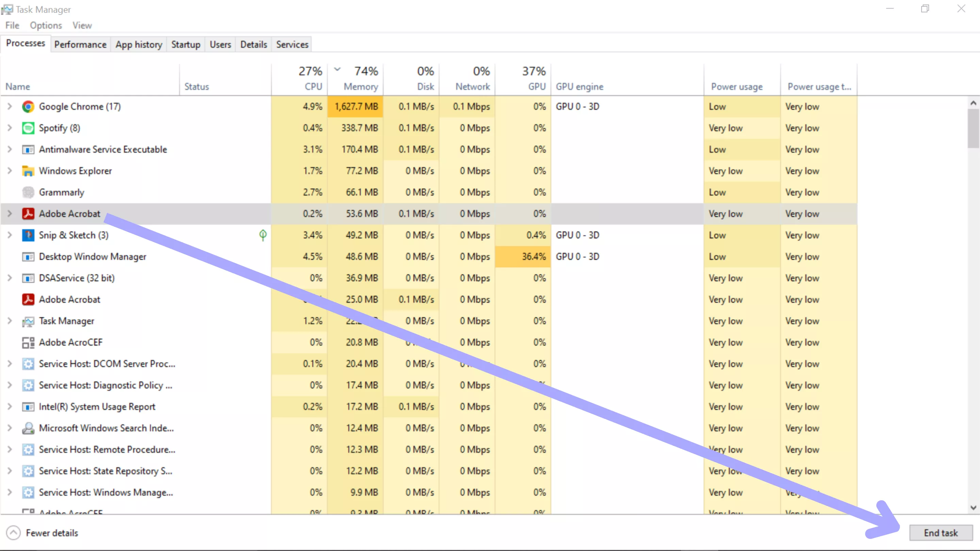Expand the Spotify process group
The height and width of the screenshot is (551, 980).
(x=10, y=128)
